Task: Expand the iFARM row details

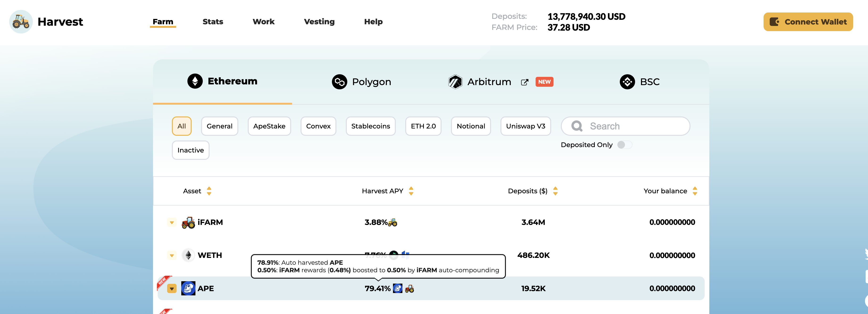Action: (x=172, y=222)
